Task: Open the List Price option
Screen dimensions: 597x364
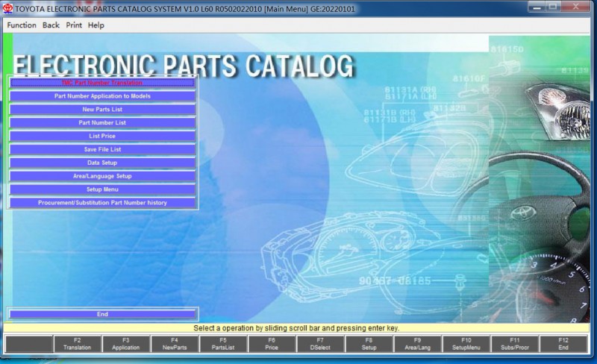Action: click(x=102, y=136)
